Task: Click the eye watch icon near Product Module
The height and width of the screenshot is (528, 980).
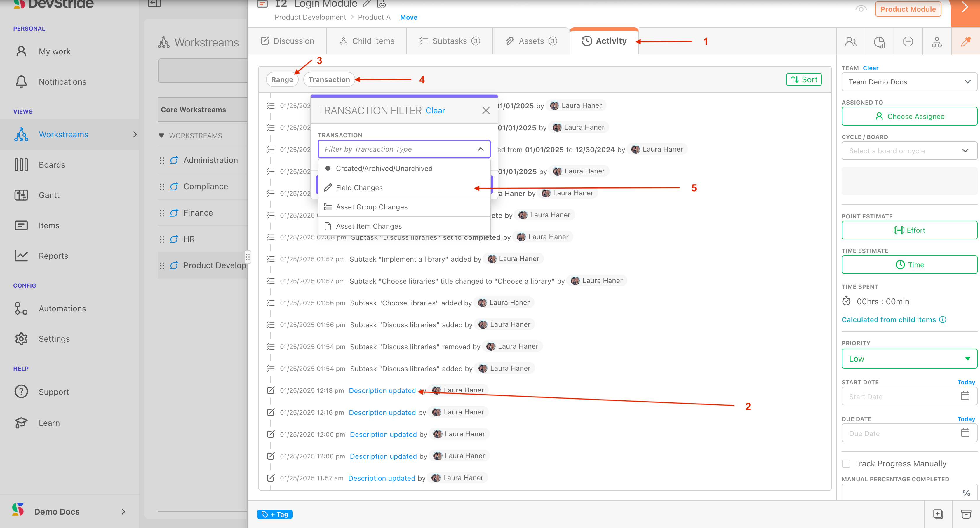Action: coord(861,9)
